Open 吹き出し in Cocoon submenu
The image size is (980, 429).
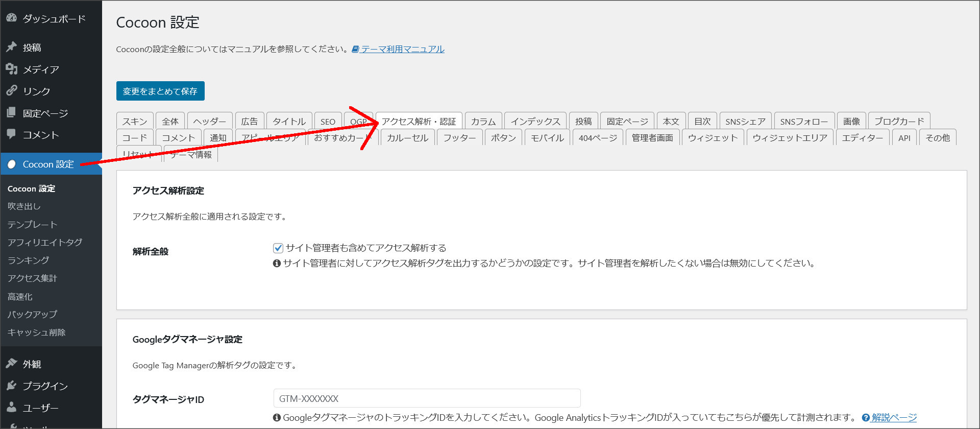[24, 206]
